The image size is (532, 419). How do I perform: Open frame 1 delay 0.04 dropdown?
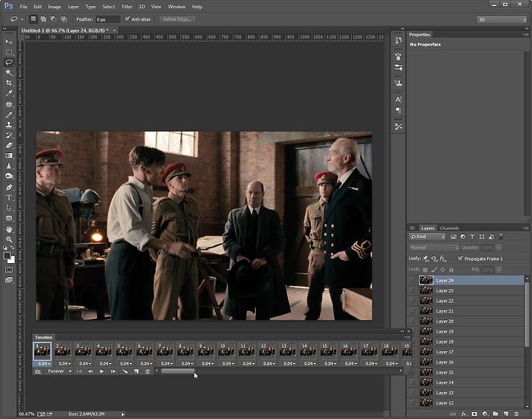[44, 364]
